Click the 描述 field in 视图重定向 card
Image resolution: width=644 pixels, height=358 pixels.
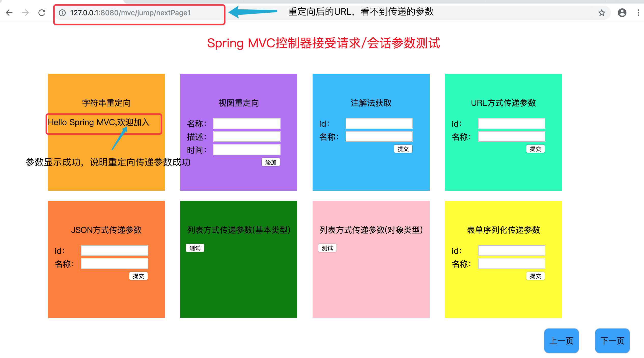pyautogui.click(x=247, y=137)
